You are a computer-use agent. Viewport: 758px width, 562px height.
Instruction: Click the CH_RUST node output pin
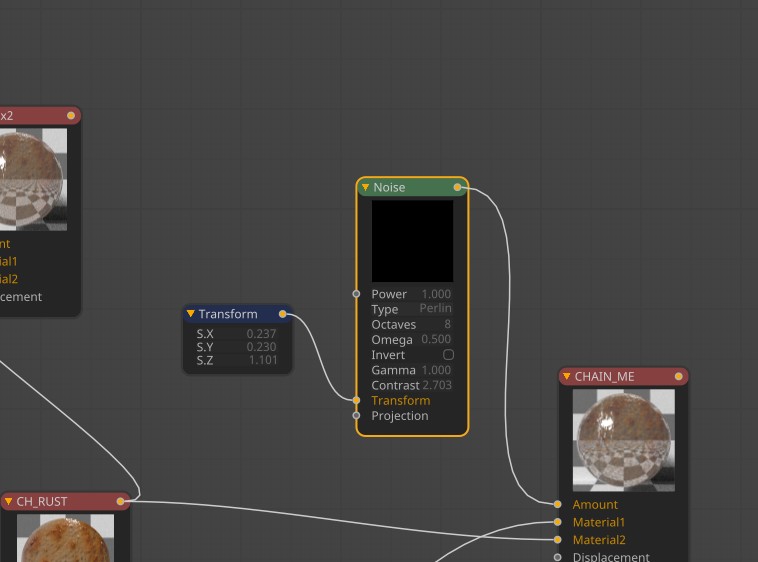point(120,502)
